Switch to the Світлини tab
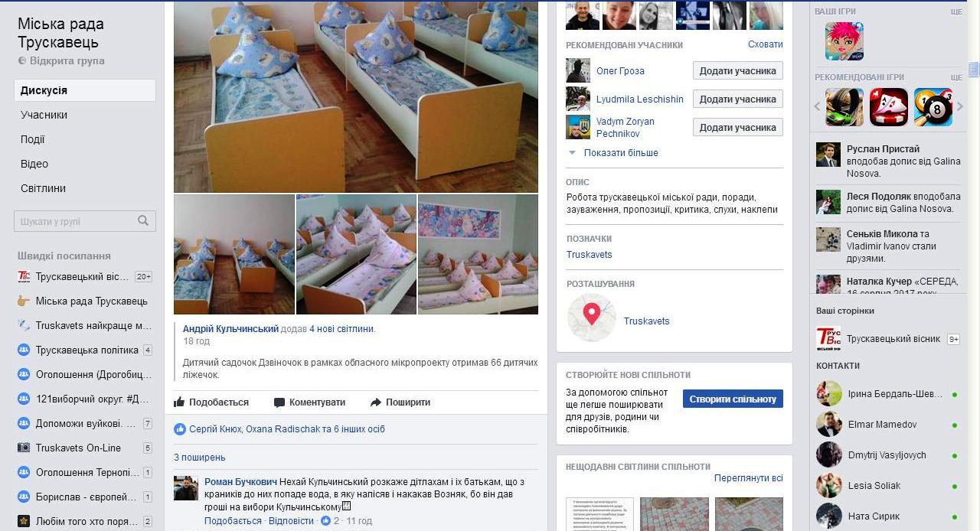 click(x=43, y=188)
